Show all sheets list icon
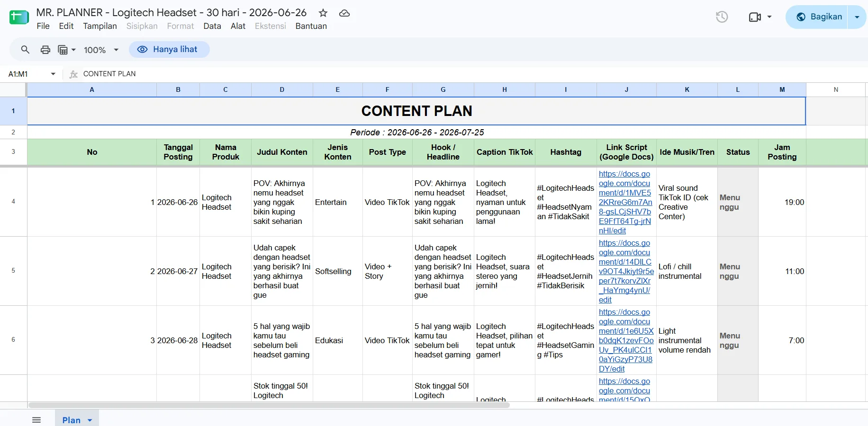868x426 pixels. (36, 420)
